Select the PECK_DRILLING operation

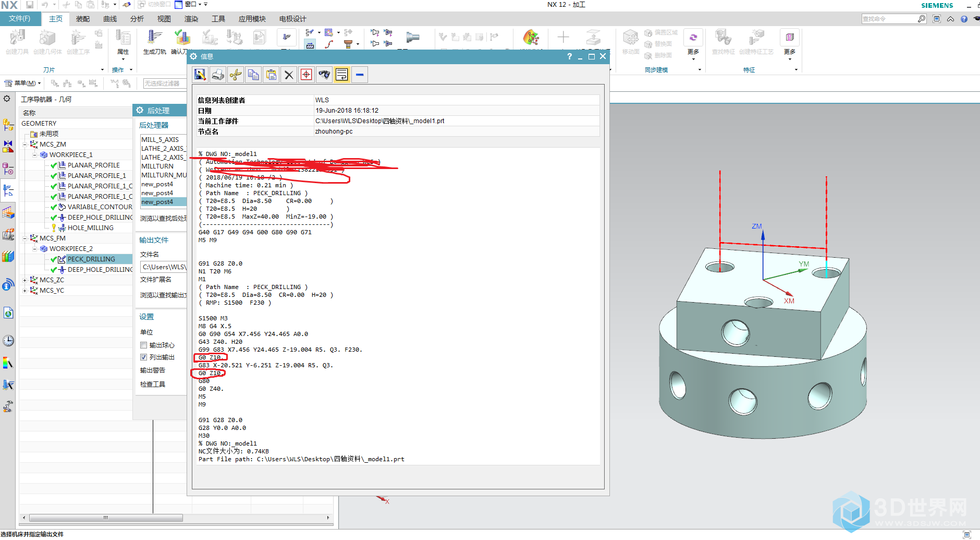pos(92,259)
